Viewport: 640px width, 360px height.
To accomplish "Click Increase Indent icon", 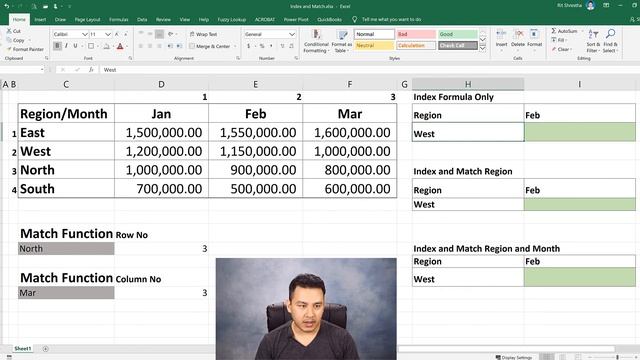I will [179, 46].
